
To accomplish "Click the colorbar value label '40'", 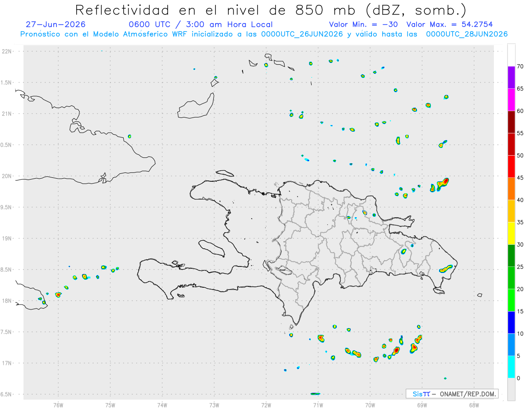I will point(520,200).
